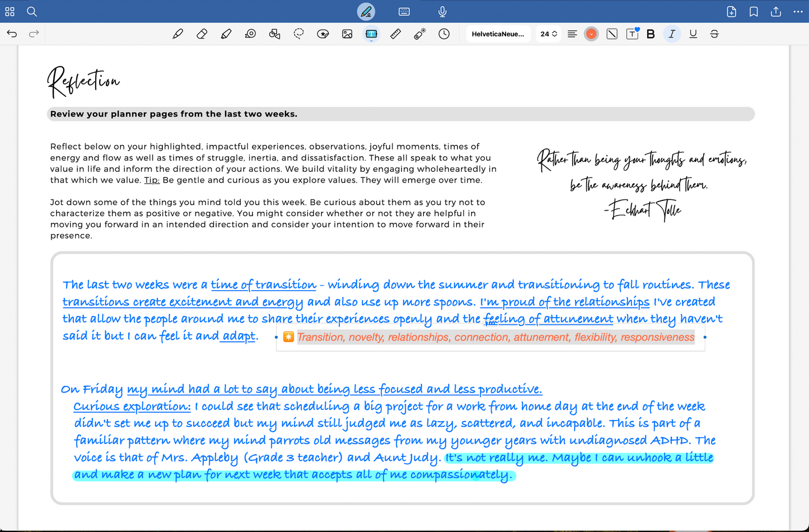
Task: Select the Lasso selection tool
Action: coord(299,34)
